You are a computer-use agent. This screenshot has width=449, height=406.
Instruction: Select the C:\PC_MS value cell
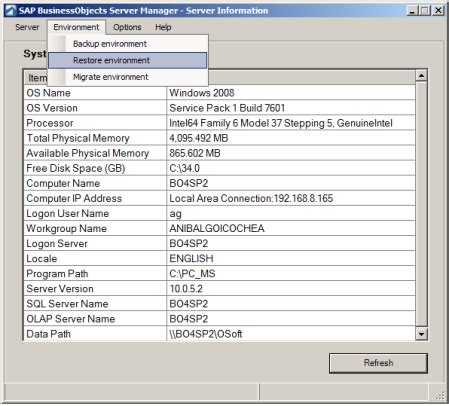tap(291, 273)
